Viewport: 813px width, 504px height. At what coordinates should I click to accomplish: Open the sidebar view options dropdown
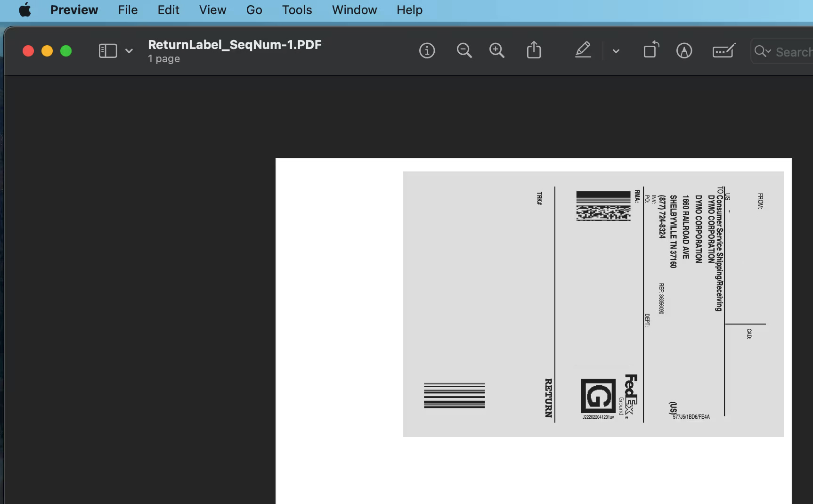click(129, 50)
